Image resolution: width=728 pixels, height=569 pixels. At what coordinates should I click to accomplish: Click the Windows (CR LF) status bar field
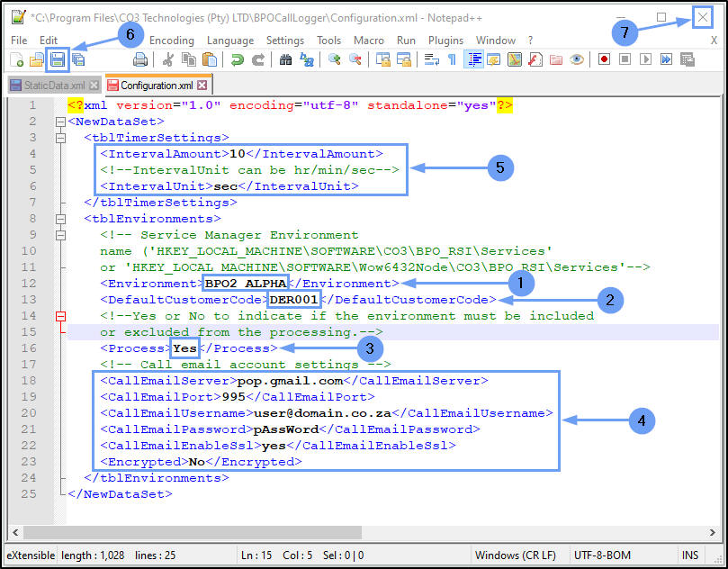click(515, 555)
